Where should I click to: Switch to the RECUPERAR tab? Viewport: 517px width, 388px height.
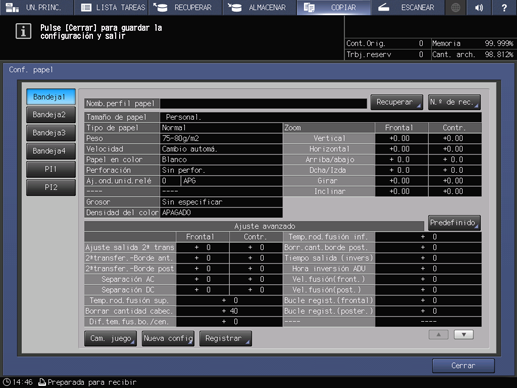(x=185, y=7)
